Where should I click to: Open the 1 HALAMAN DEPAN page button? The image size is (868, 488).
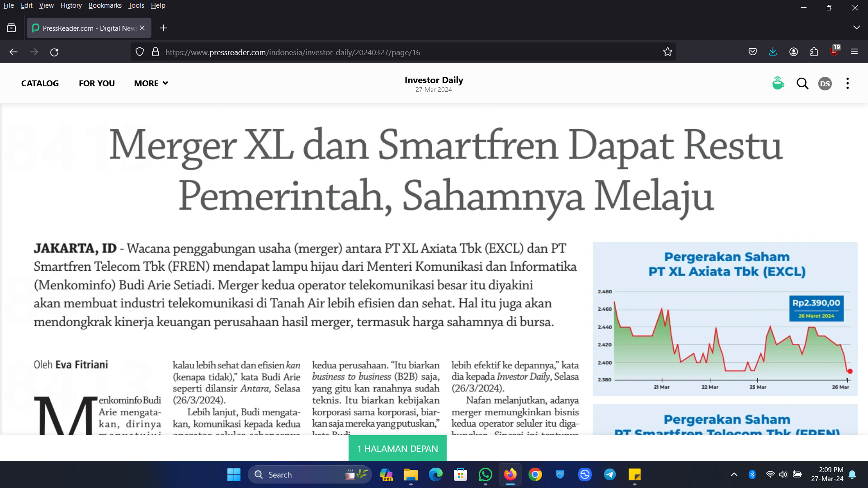(x=397, y=448)
